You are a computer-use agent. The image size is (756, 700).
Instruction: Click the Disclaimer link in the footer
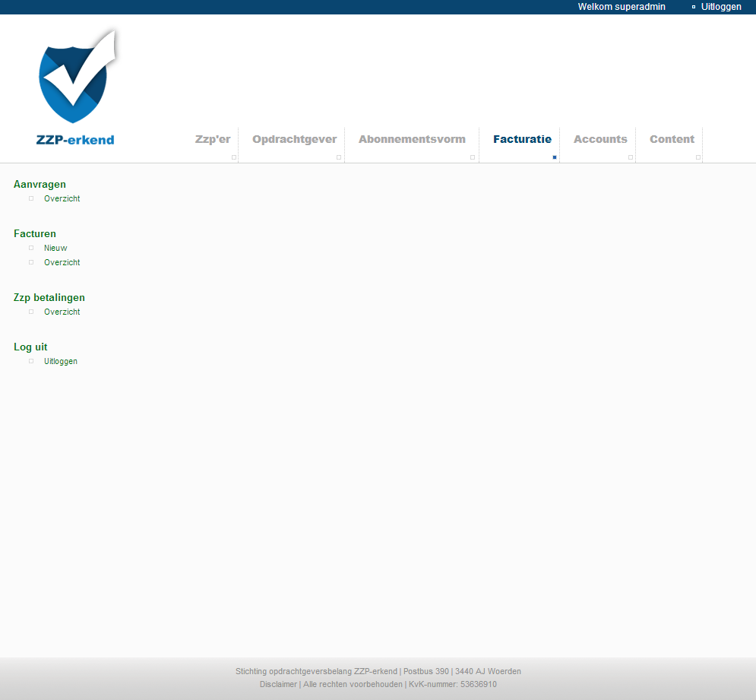pos(278,685)
